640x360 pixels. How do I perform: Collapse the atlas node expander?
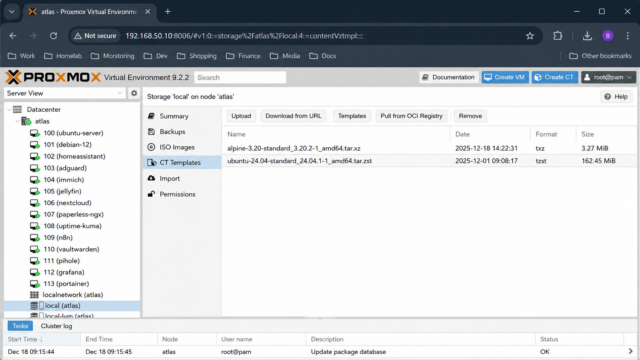(17, 121)
